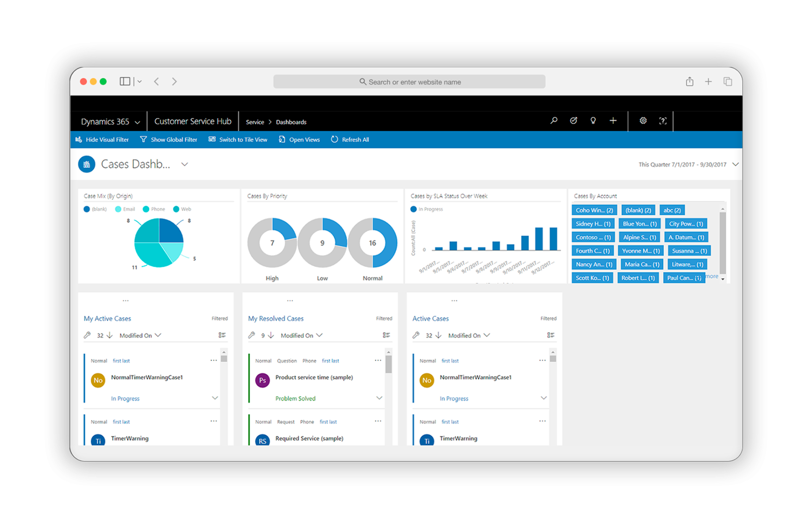Open This Quarter date range dropdown
This screenshot has height=528, width=812.
(x=735, y=164)
